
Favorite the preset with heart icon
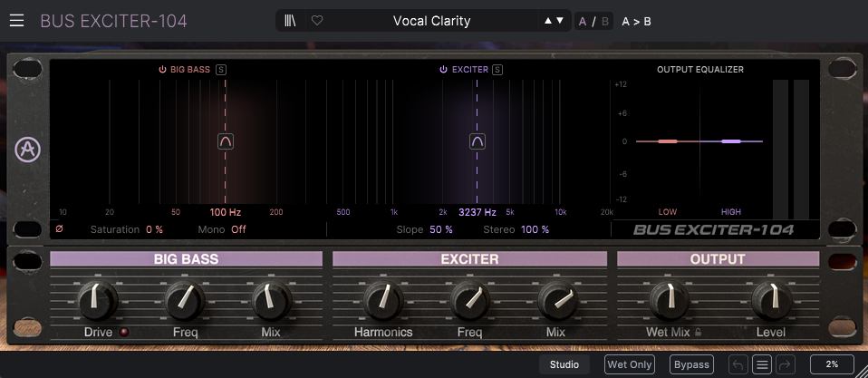coord(317,21)
